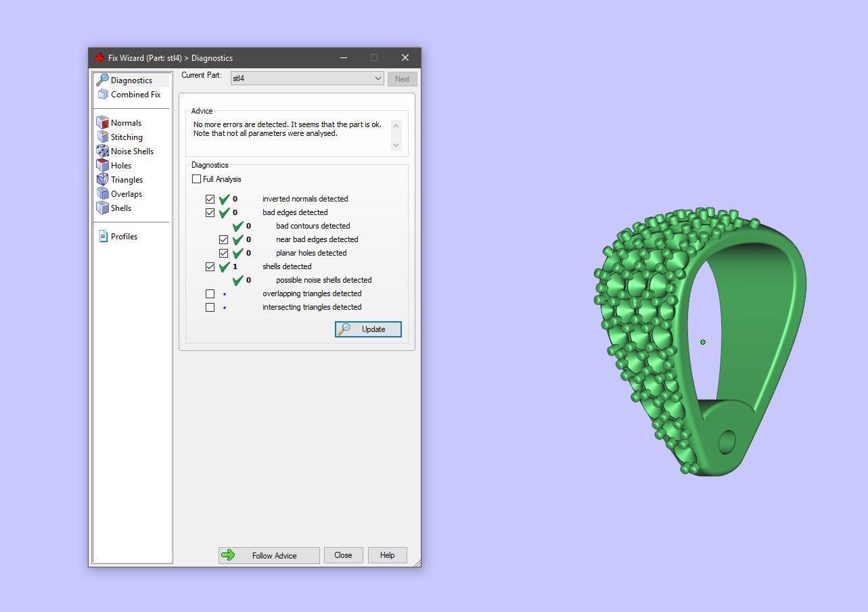Click the Triangles cube icon
This screenshot has width=868, height=612.
[102, 179]
